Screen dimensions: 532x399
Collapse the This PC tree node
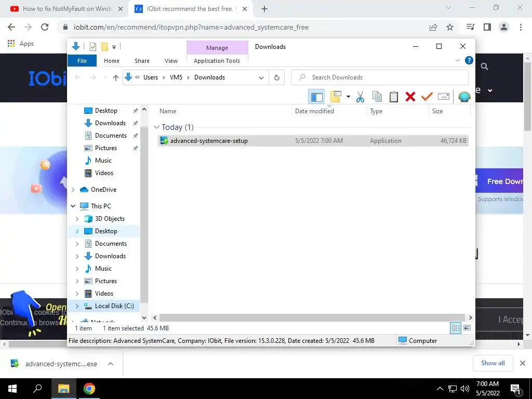[x=73, y=206]
